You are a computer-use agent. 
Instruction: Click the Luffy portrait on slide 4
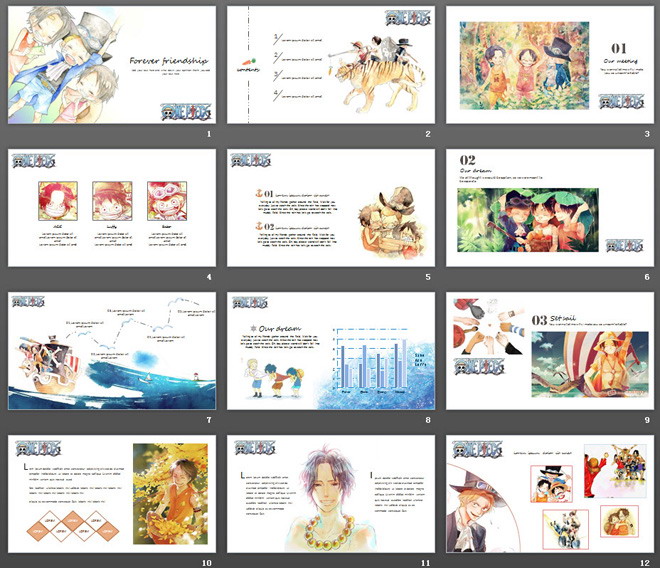112,201
